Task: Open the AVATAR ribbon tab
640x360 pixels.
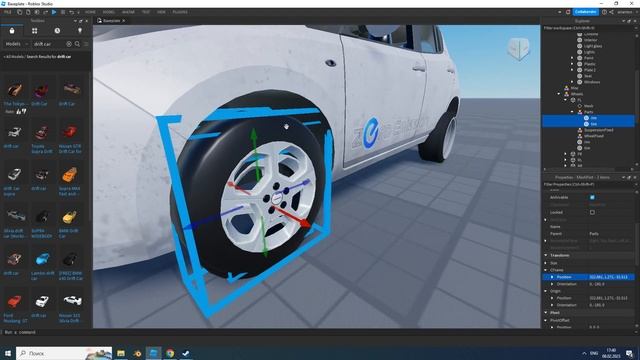Action: (128, 12)
